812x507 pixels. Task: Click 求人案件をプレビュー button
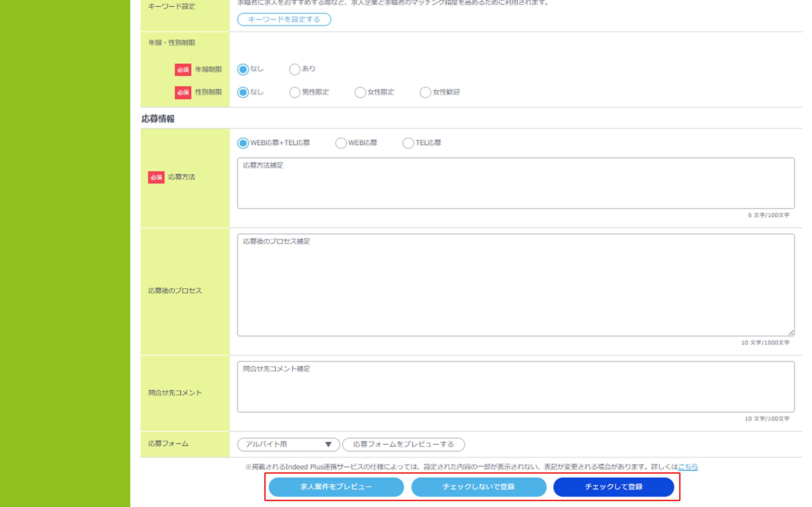(336, 487)
